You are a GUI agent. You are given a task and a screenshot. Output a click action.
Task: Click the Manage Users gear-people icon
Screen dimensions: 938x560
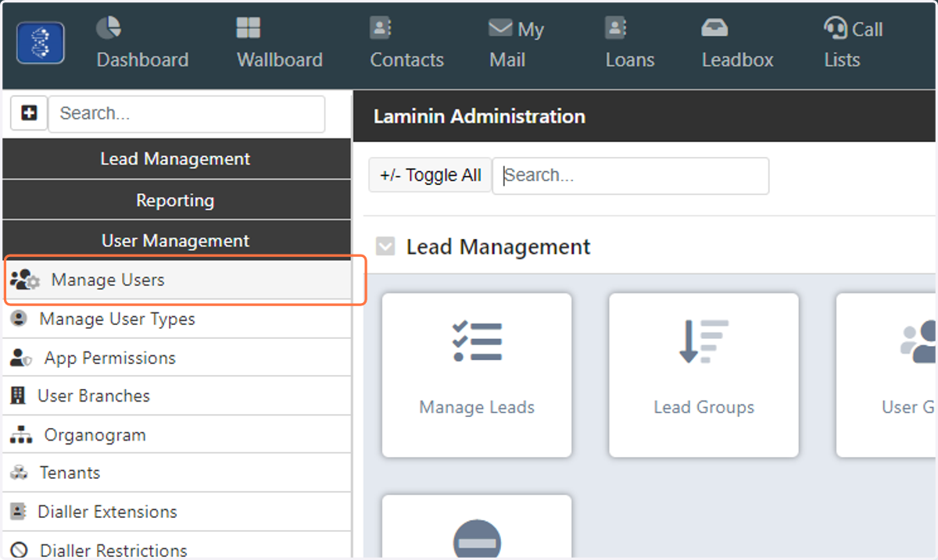click(x=25, y=280)
